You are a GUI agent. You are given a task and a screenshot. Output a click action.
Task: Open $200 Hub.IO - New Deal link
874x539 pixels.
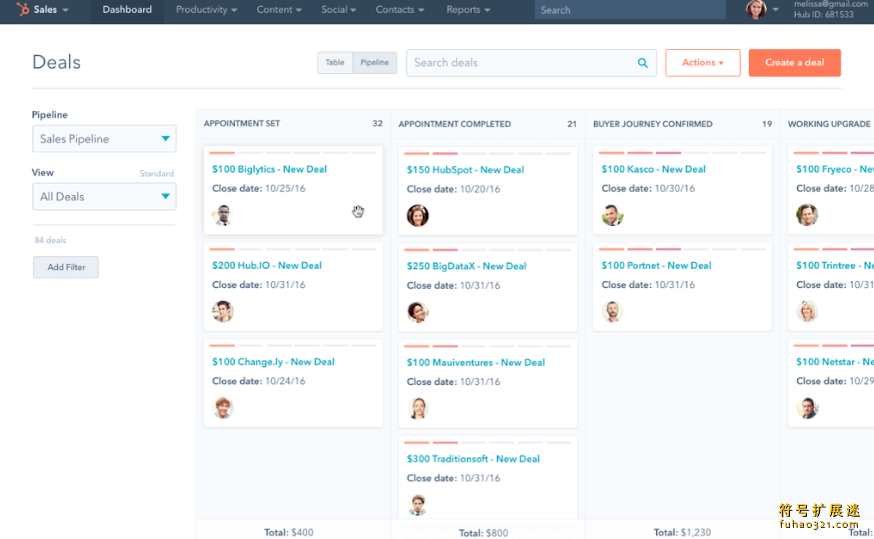tap(266, 265)
